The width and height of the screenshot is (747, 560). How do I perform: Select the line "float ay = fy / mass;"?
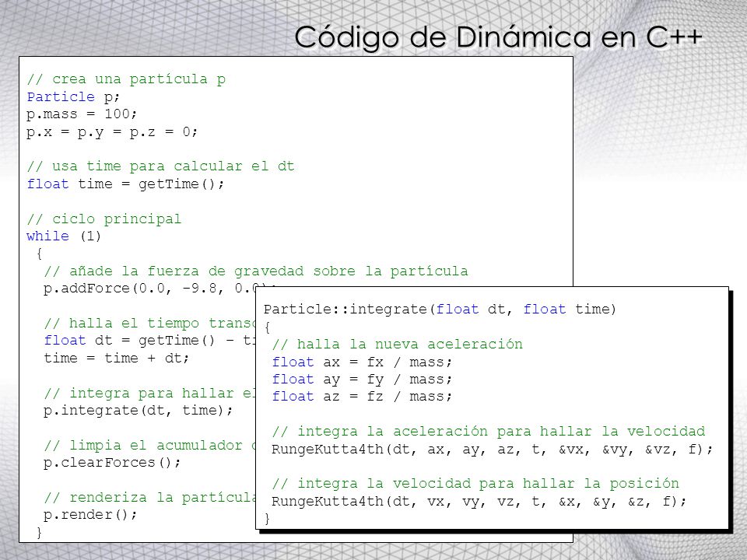coord(362,380)
